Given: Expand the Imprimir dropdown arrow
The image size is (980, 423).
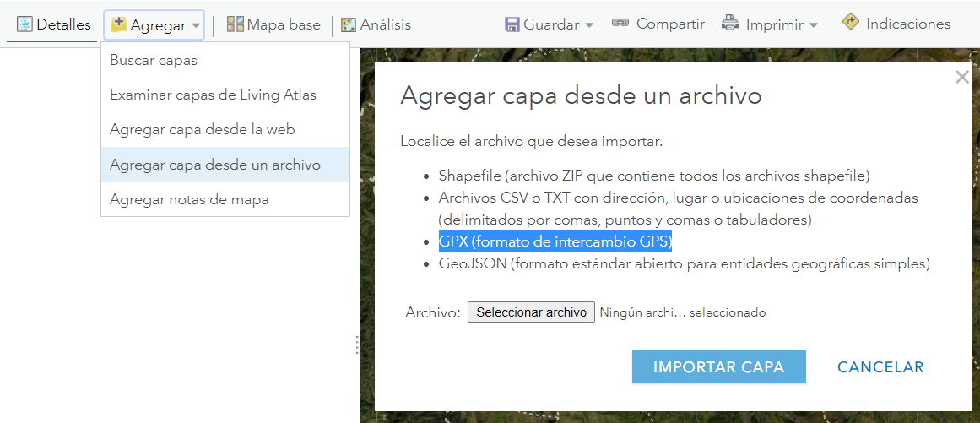Looking at the screenshot, I should click(814, 26).
